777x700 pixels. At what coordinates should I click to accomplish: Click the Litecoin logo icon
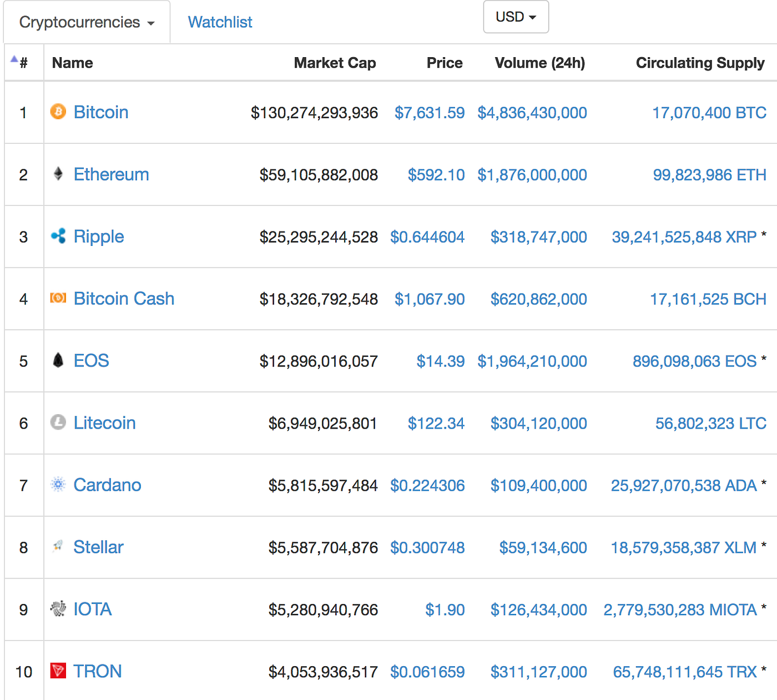tap(58, 422)
